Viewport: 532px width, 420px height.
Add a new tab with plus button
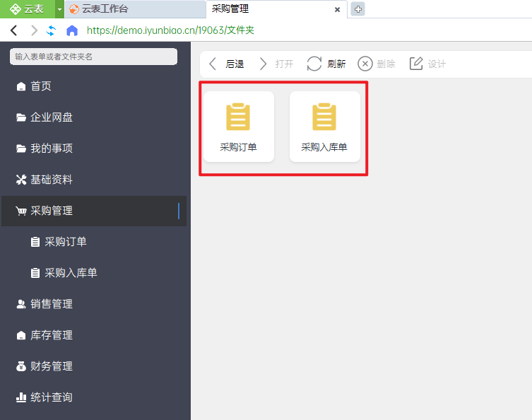click(357, 9)
